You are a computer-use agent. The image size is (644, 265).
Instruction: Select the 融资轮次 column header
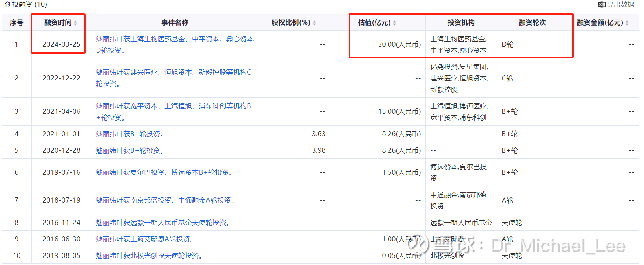533,22
